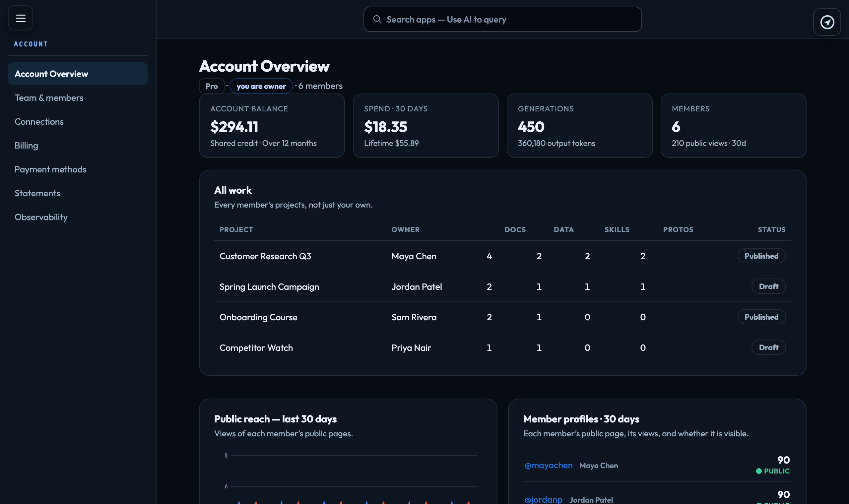Click the '6 members' text
The width and height of the screenshot is (849, 504).
(320, 86)
